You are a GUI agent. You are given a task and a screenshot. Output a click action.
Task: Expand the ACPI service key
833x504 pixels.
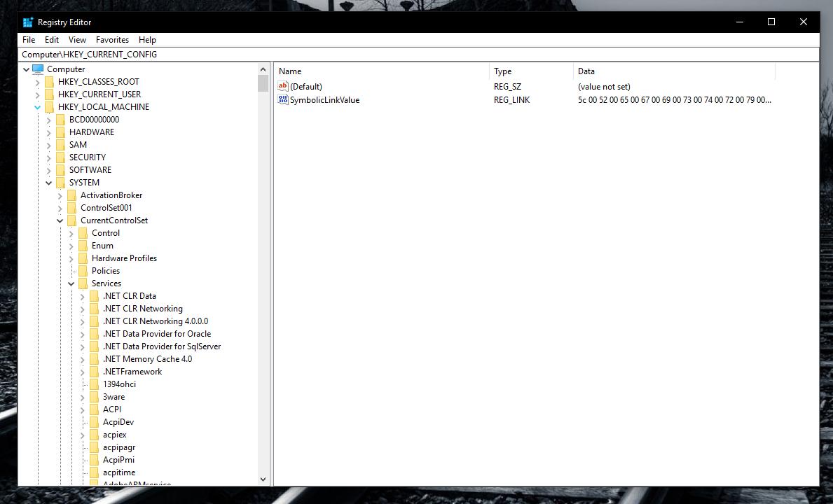point(83,410)
